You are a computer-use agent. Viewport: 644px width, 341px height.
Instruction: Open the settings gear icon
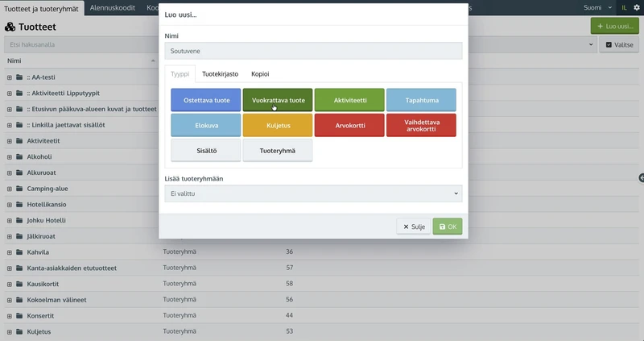(637, 7)
